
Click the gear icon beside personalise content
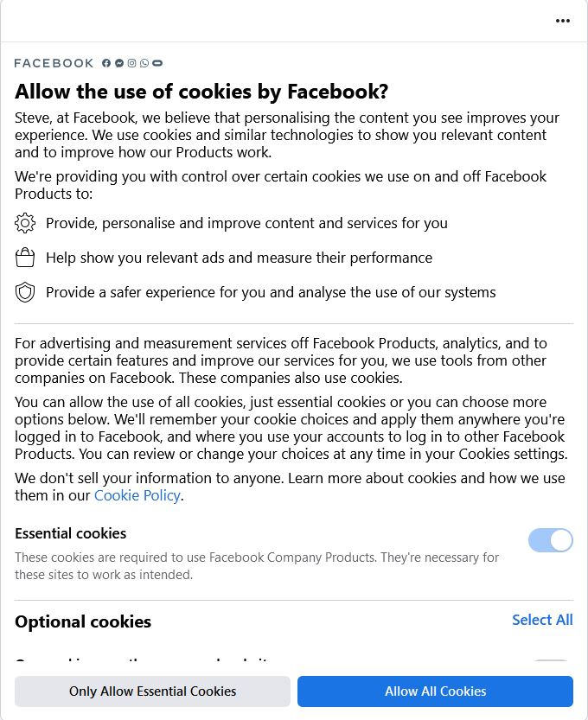(x=25, y=223)
